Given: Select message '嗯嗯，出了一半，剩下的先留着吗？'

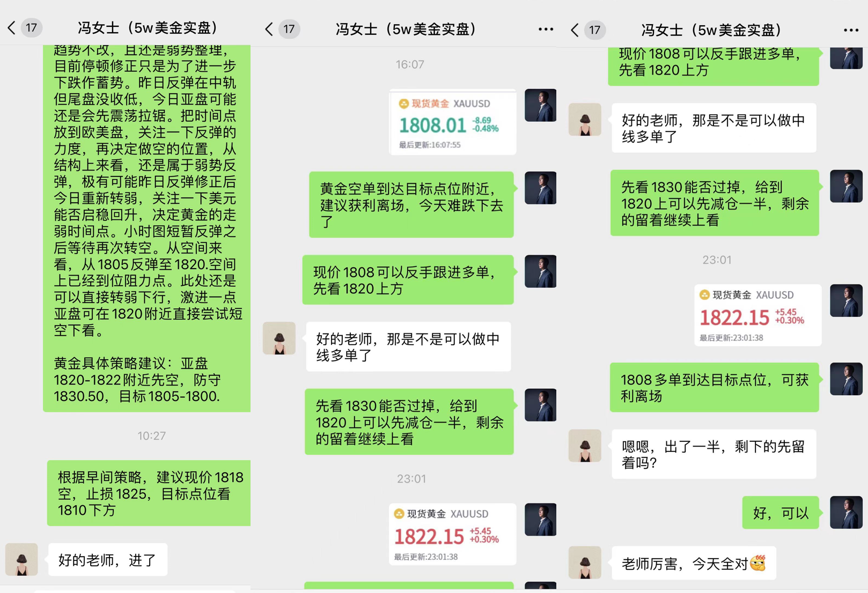Looking at the screenshot, I should coord(714,454).
